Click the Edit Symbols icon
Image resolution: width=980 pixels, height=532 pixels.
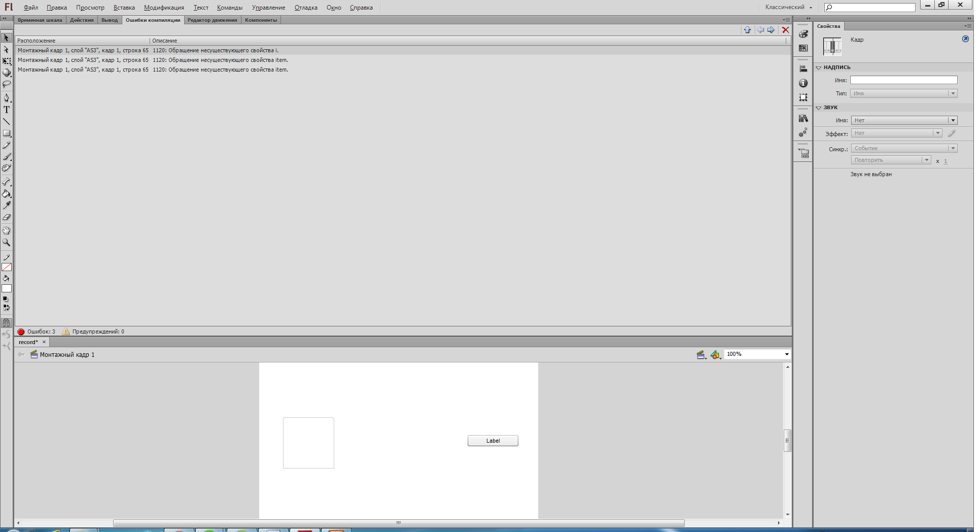716,355
